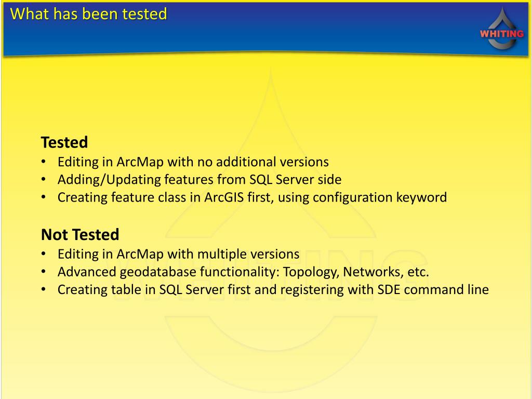Click the bullet dot before 'Advanced geodatabase'
The image size is (532, 399).
tap(44, 272)
